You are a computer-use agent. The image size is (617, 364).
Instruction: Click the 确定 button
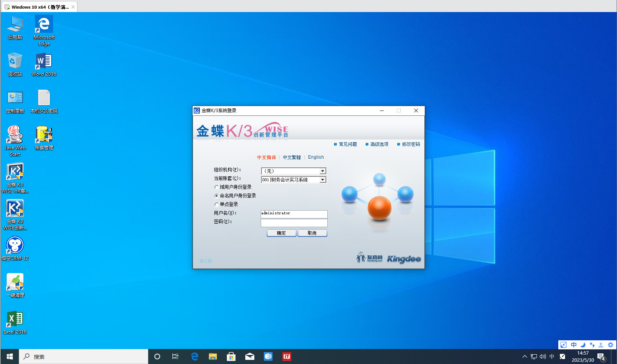pos(281,233)
